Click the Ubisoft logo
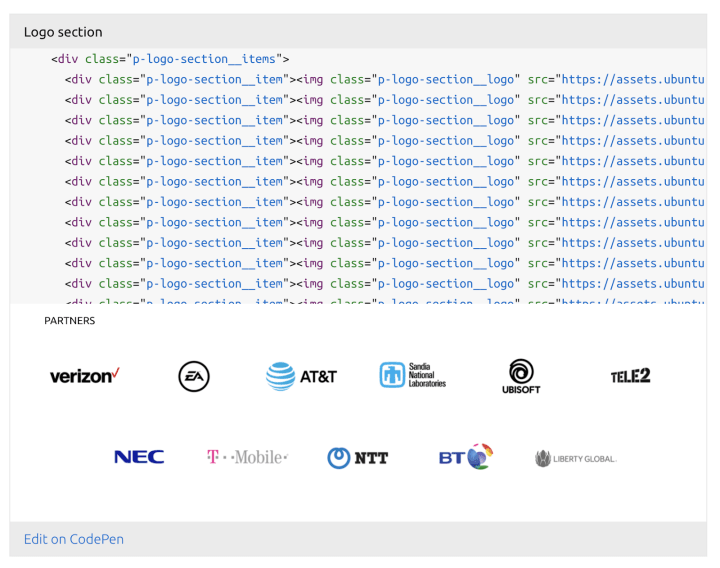This screenshot has width=720, height=568. coord(521,377)
